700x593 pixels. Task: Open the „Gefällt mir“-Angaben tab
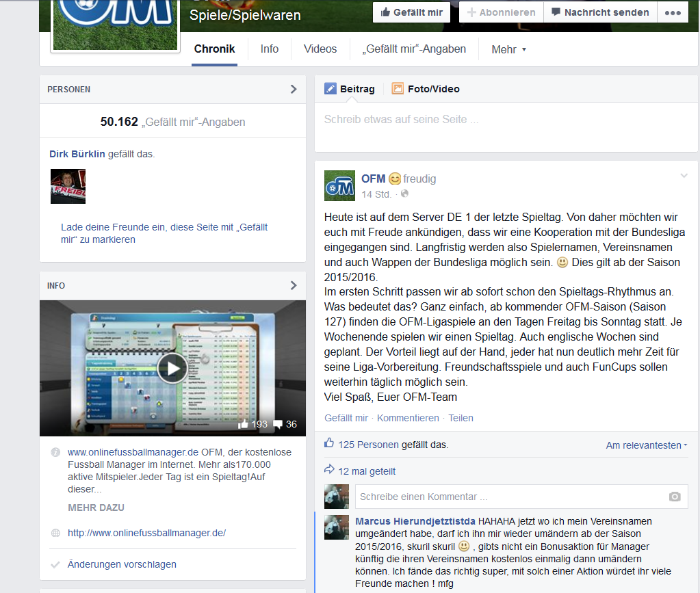coord(414,49)
